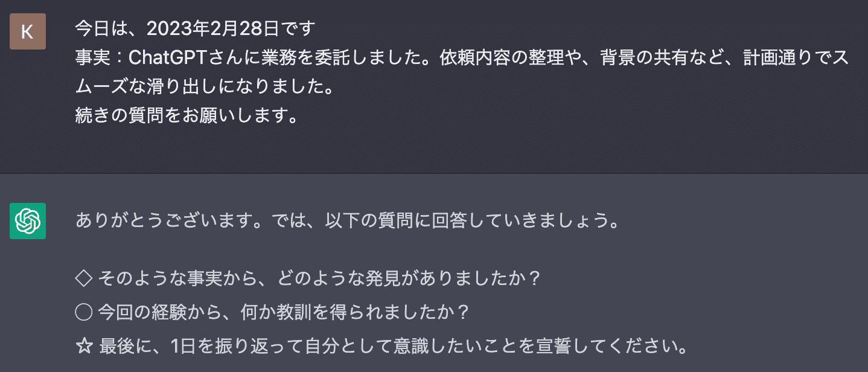Click the diamond bullet symbol
868x372 pixels.
(83, 278)
